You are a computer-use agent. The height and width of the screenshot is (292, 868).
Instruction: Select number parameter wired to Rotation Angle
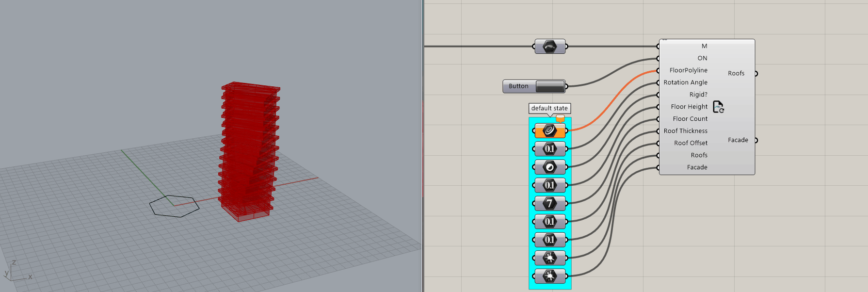tap(550, 149)
